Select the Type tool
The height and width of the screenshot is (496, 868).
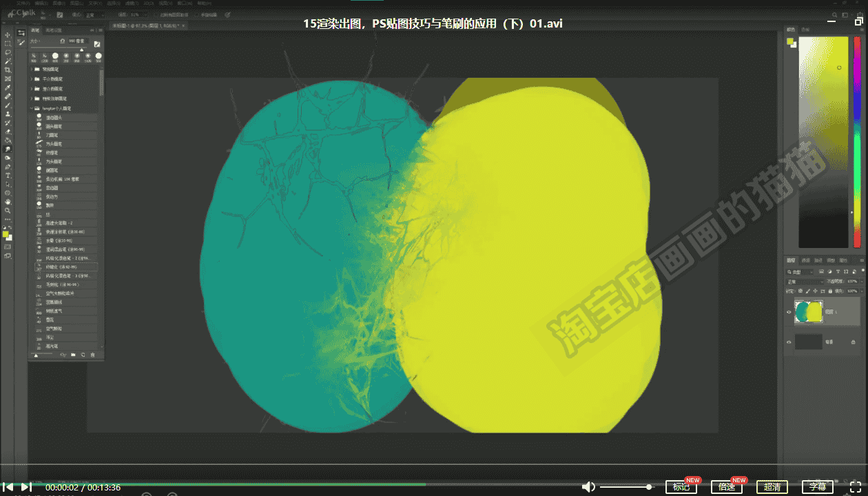[x=8, y=176]
